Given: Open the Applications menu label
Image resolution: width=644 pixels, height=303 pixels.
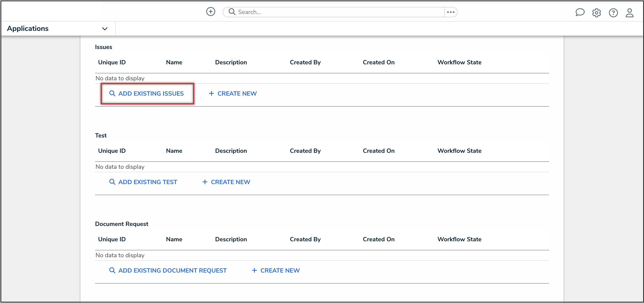Looking at the screenshot, I should [28, 28].
